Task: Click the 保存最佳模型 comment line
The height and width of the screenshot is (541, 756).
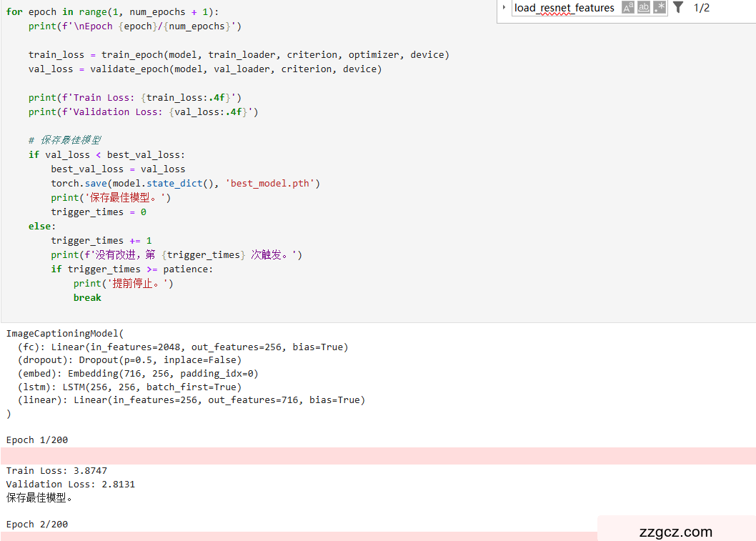Action: click(65, 140)
